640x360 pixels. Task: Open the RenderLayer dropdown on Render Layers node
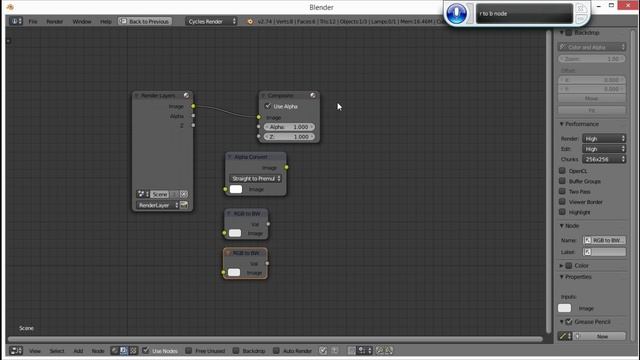[158, 205]
